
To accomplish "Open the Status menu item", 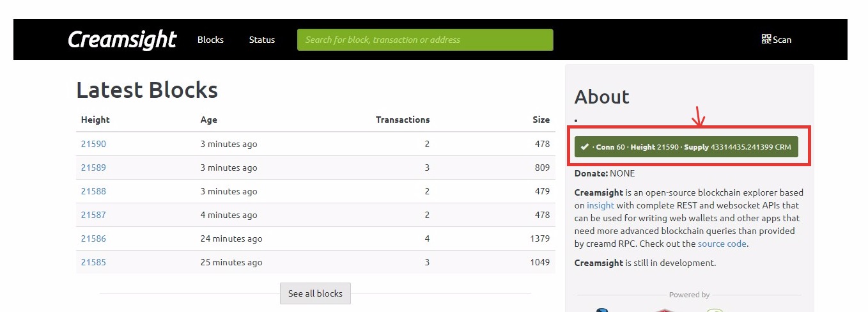I will click(x=262, y=40).
